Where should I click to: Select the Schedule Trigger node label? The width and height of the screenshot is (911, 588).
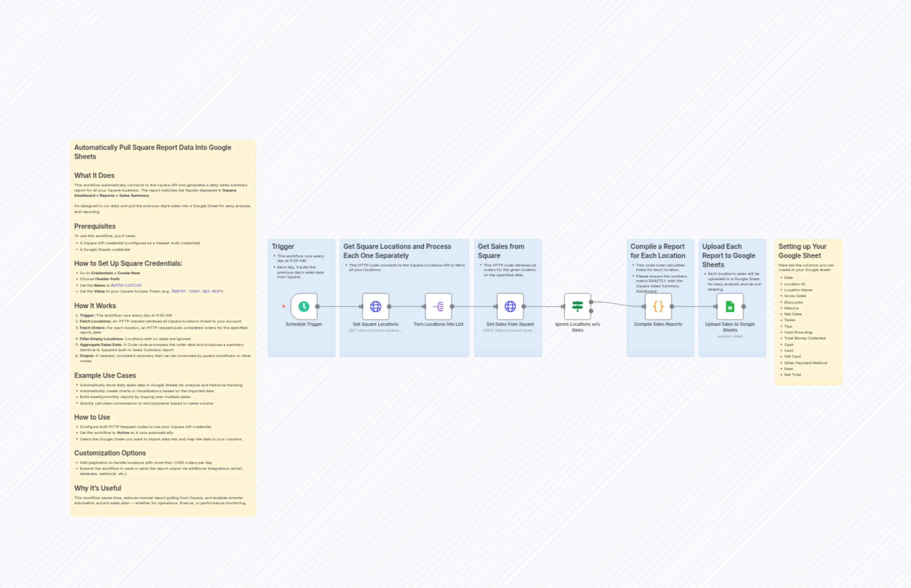(x=304, y=324)
